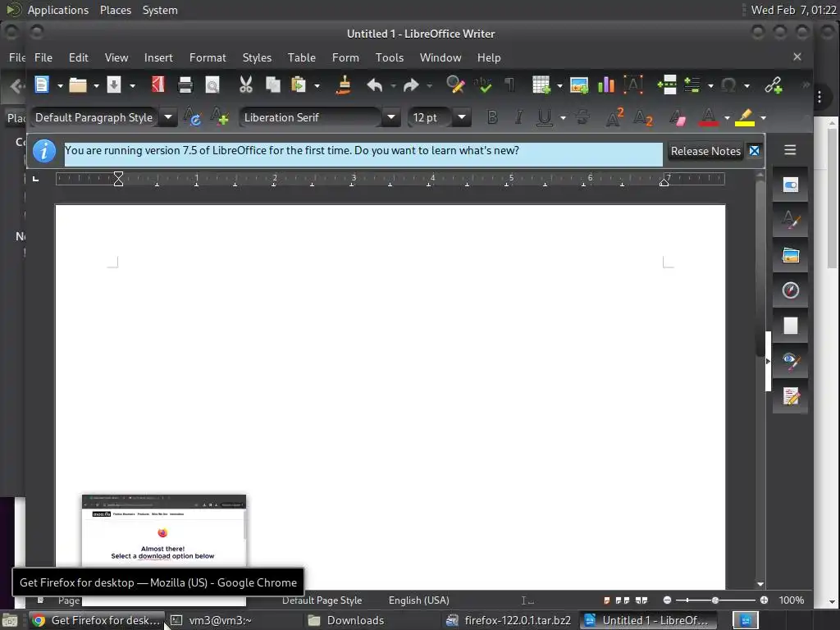Click the Copy icon
The width and height of the screenshot is (840, 630).
(x=273, y=84)
